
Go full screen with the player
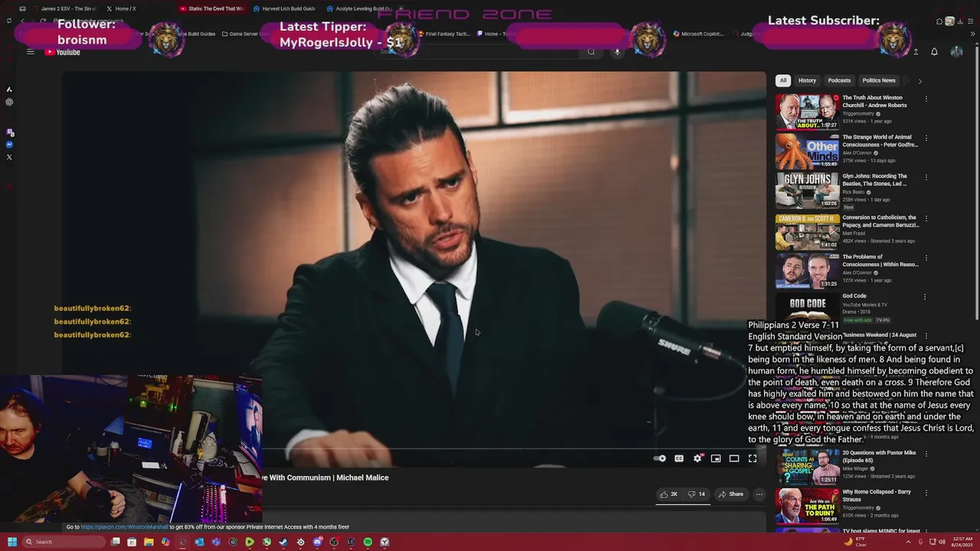[x=753, y=458]
